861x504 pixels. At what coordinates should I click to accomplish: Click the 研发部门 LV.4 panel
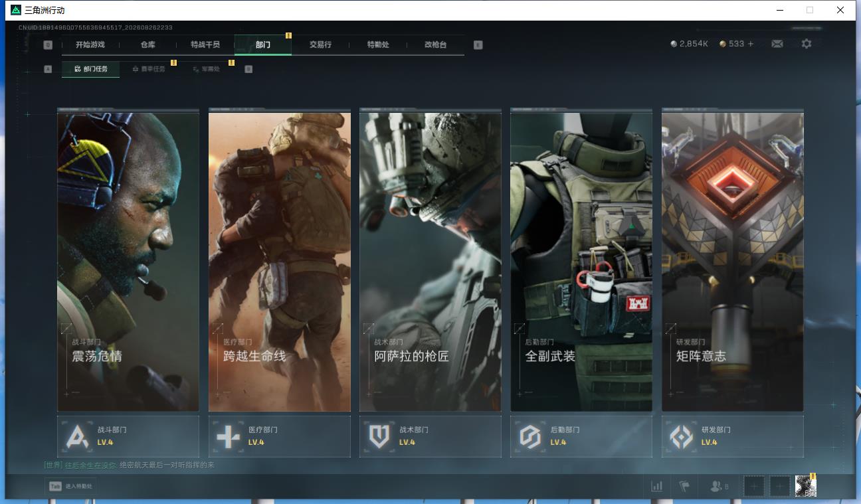tap(733, 436)
